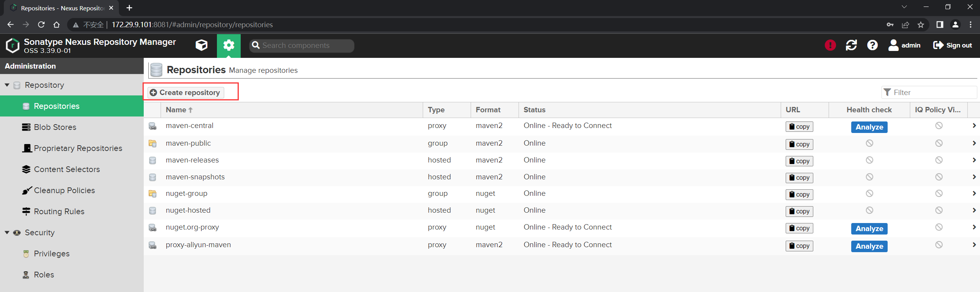The height and width of the screenshot is (292, 980).
Task: Select the Administration gear icon
Action: (x=229, y=46)
